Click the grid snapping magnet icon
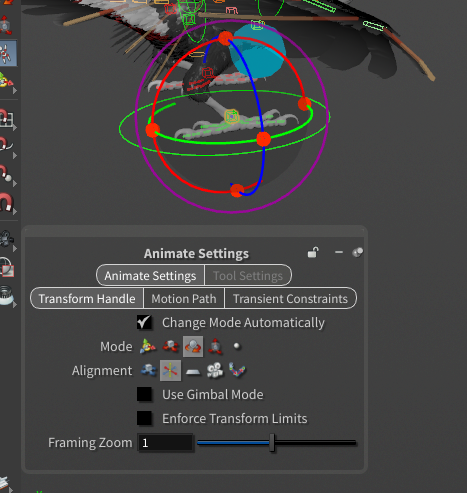467x493 pixels. 6,117
